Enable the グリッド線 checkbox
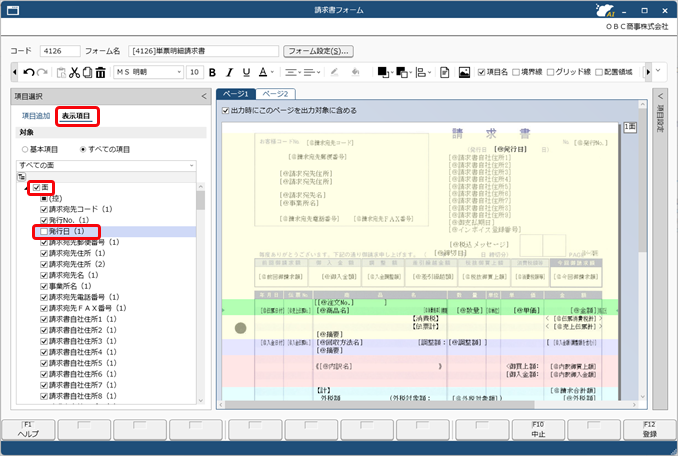The width and height of the screenshot is (678, 456). click(x=550, y=72)
